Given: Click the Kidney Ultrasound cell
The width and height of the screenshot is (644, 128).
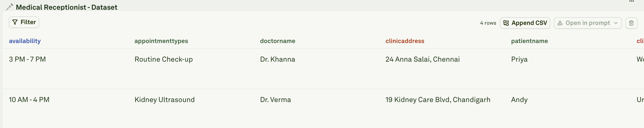Looking at the screenshot, I should click(165, 100).
